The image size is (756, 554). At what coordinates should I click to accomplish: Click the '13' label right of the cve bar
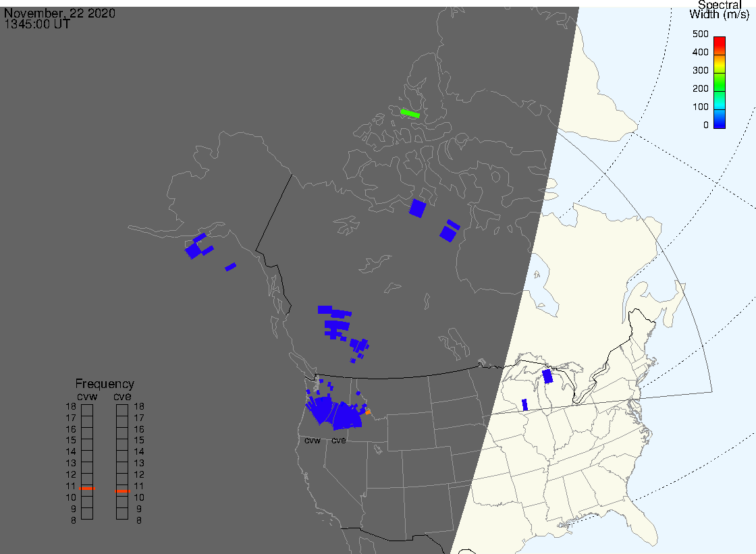point(139,464)
